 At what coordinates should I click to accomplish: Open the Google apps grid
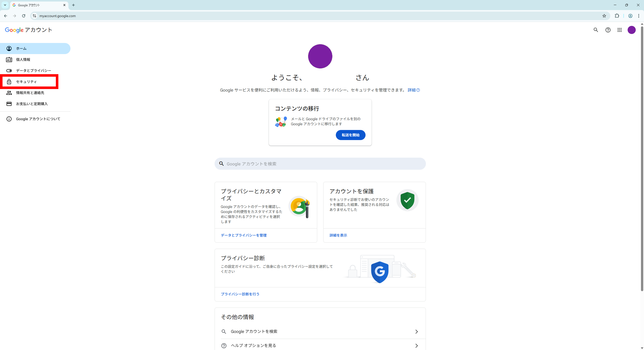tap(620, 30)
